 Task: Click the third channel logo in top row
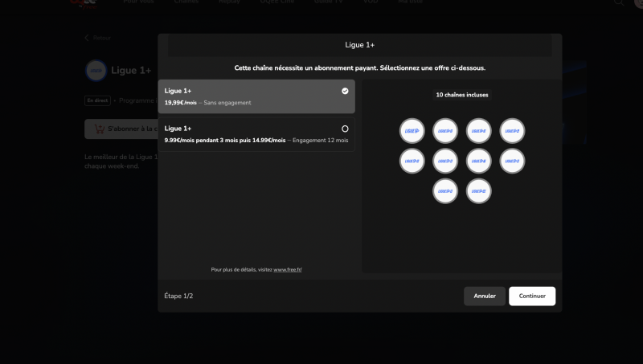(478, 130)
